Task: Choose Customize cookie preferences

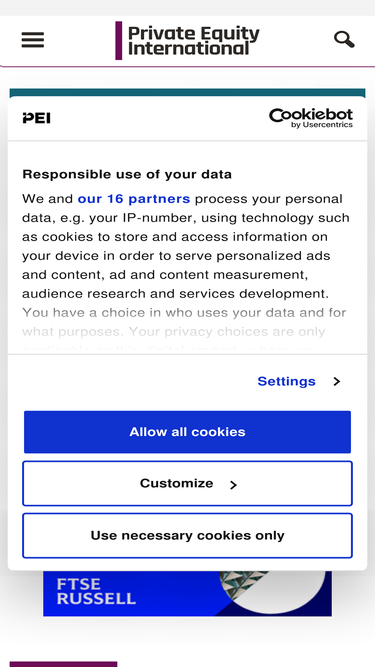Action: coord(188,484)
